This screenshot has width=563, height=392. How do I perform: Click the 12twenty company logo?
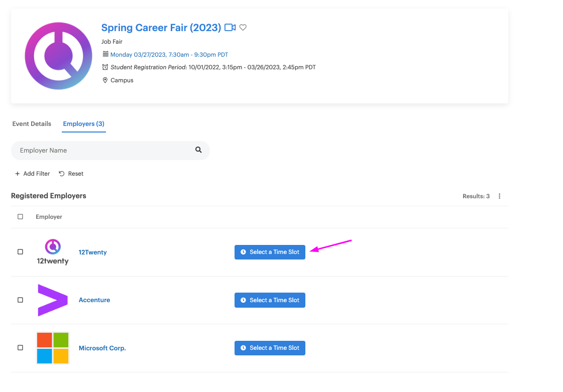click(x=53, y=252)
